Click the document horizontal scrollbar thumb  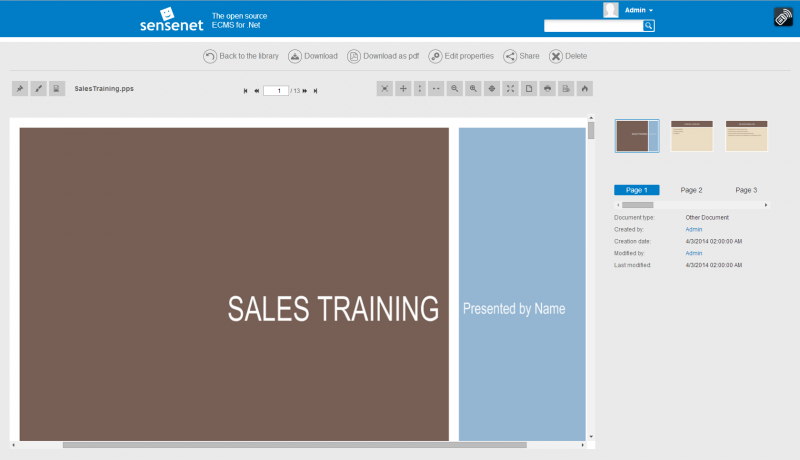pos(295,445)
